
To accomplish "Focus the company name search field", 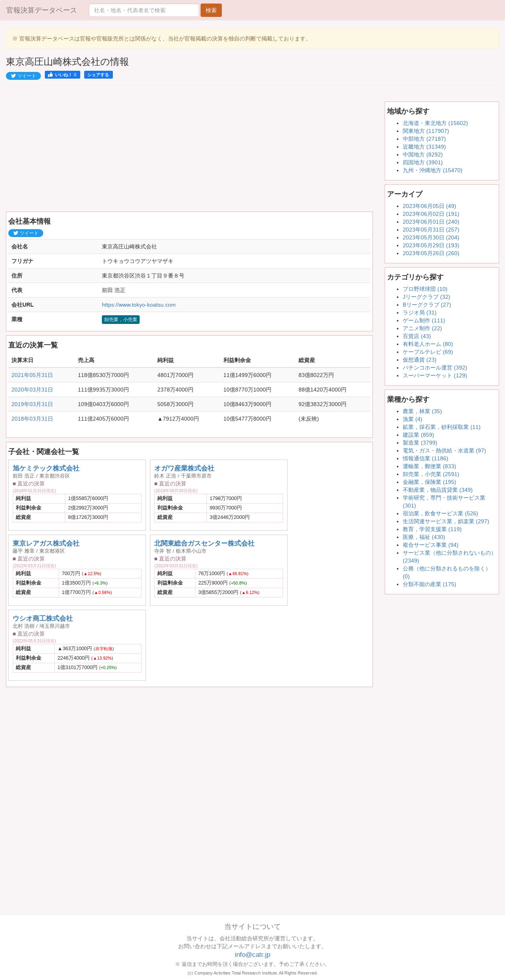I will pyautogui.click(x=144, y=10).
